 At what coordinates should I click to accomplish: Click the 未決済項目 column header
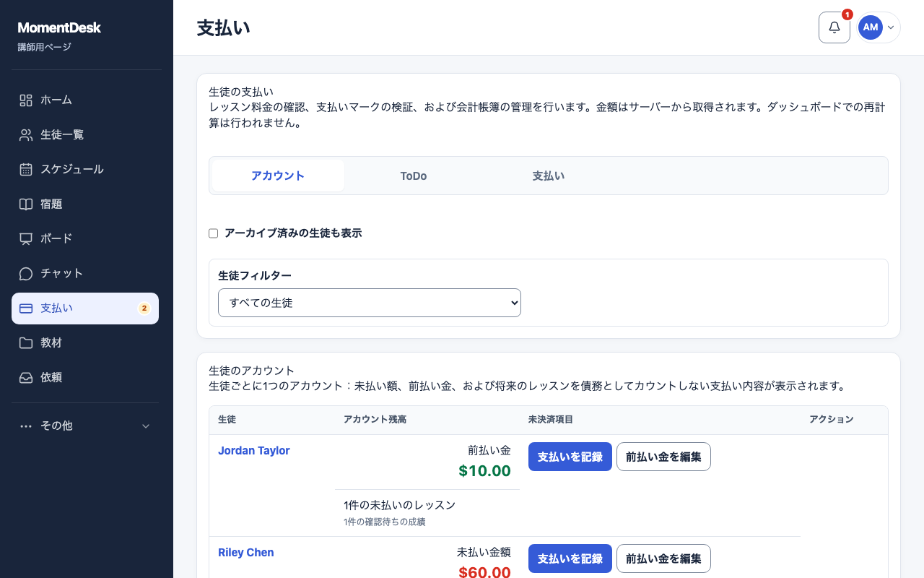click(551, 420)
